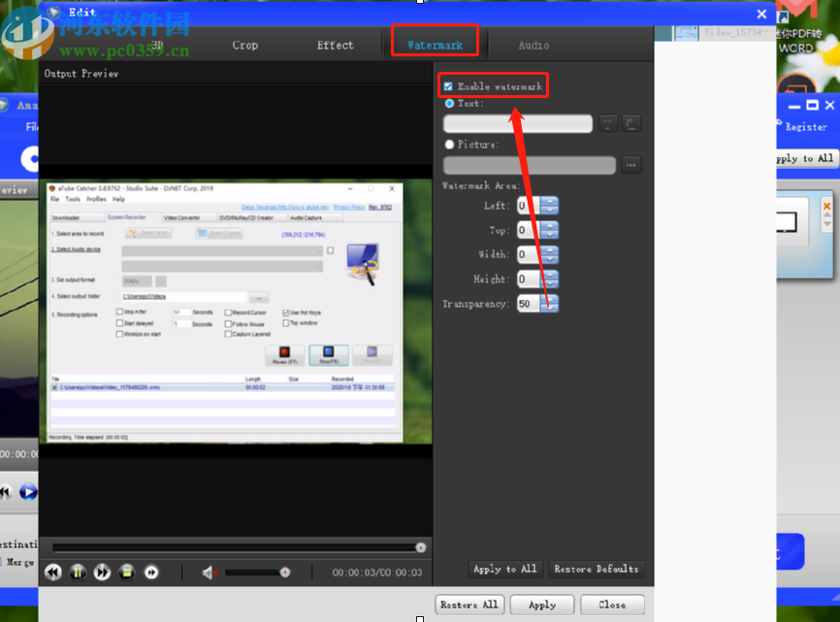Increase the Height value with up arrow
This screenshot has height=622, width=840.
coord(550,276)
